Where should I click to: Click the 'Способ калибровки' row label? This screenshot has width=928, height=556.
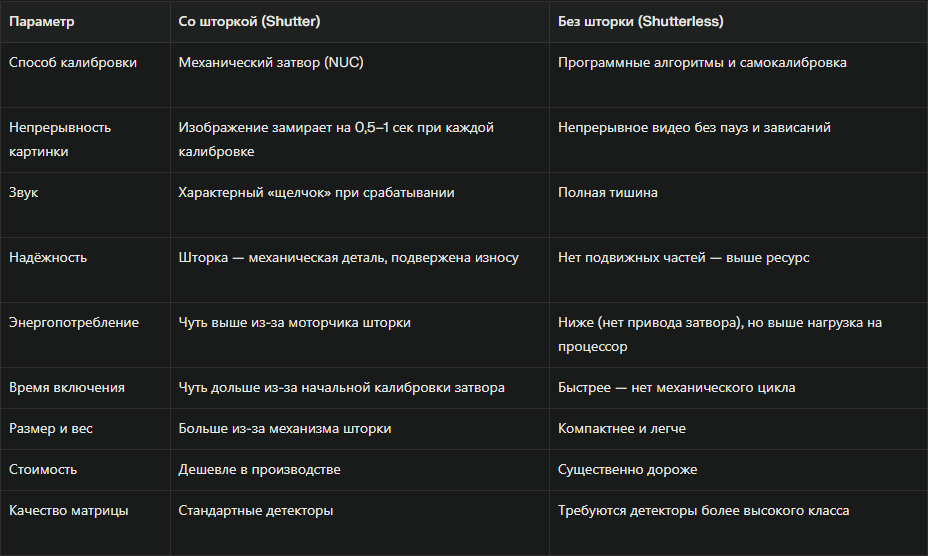(73, 62)
